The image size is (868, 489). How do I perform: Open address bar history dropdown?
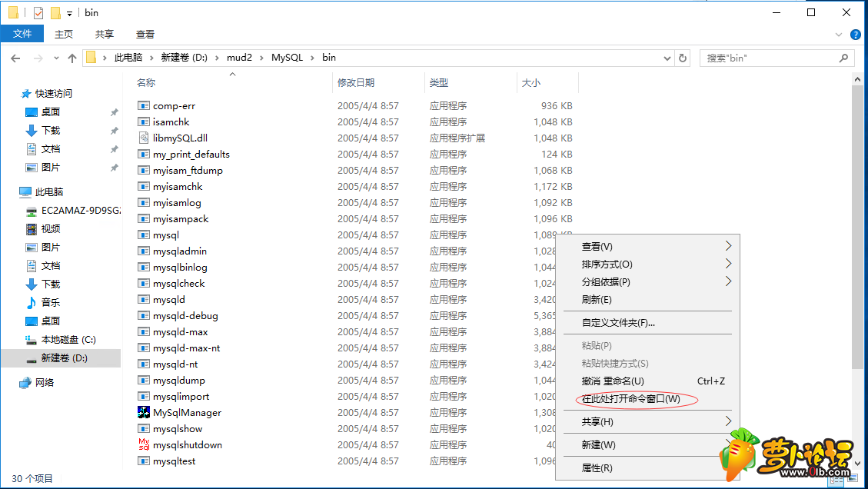tap(667, 58)
